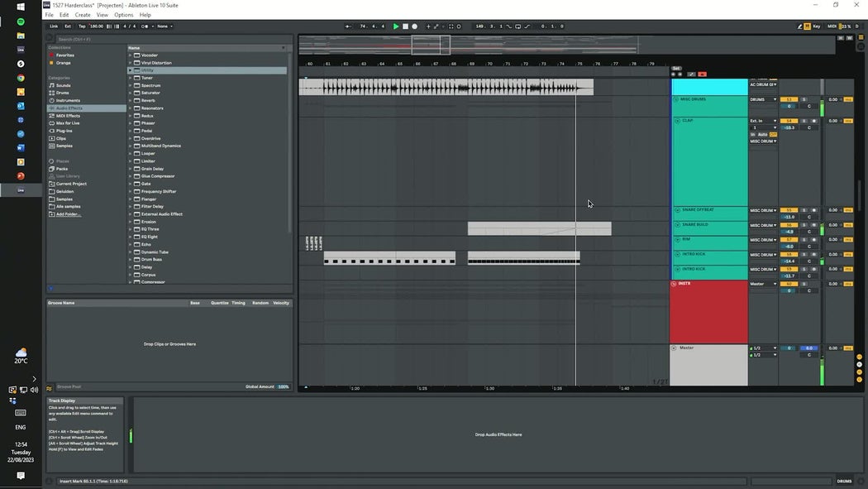The width and height of the screenshot is (868, 489).
Task: Select the Drums category icon in browser
Action: point(51,93)
